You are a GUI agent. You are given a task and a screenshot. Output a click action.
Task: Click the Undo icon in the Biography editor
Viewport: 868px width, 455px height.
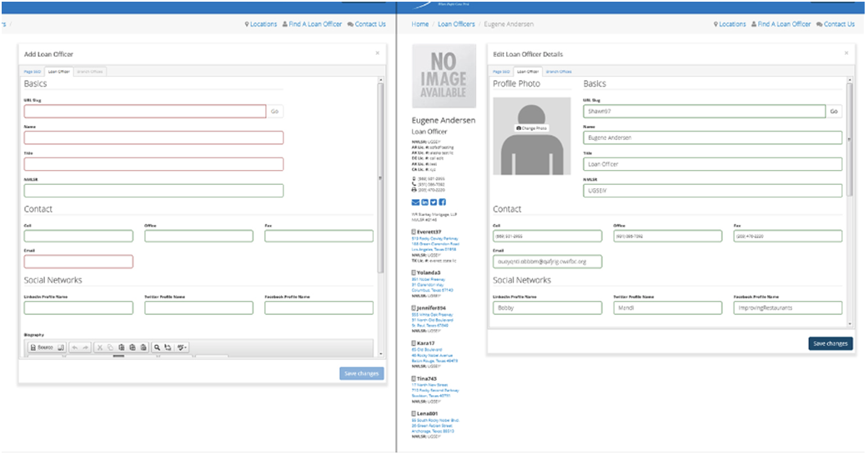pos(73,347)
